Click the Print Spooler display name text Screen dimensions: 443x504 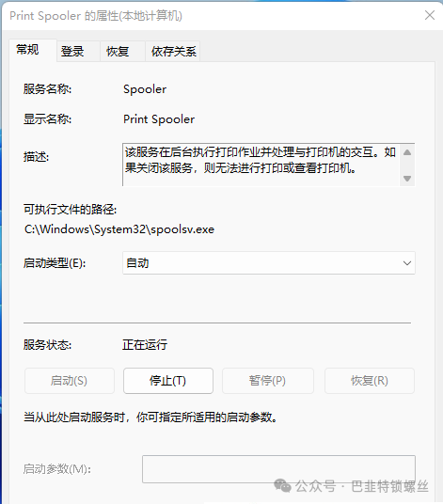[x=159, y=119]
